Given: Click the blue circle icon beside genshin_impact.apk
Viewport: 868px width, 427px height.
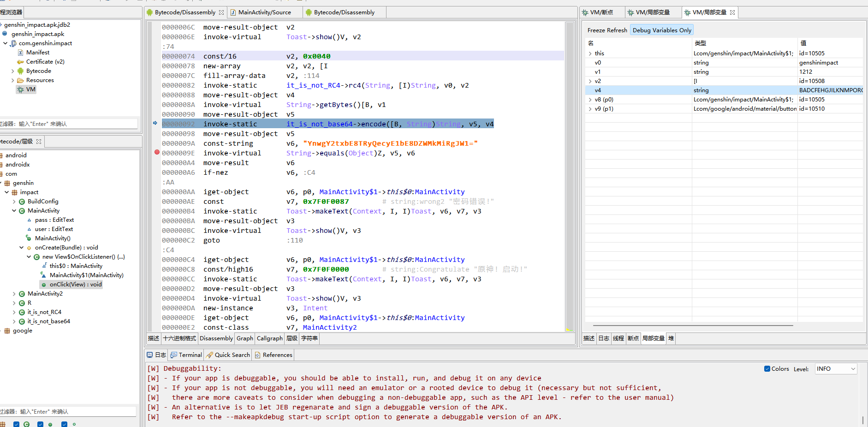Looking at the screenshot, I should pos(5,34).
